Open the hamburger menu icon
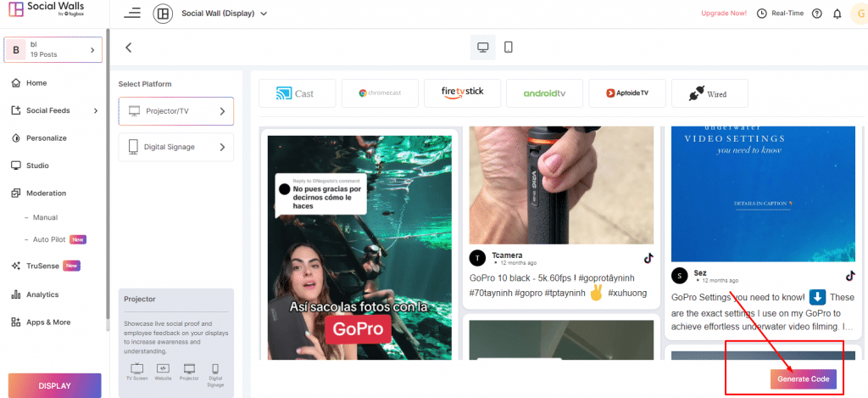Viewport: 868px width, 398px height. [x=131, y=13]
